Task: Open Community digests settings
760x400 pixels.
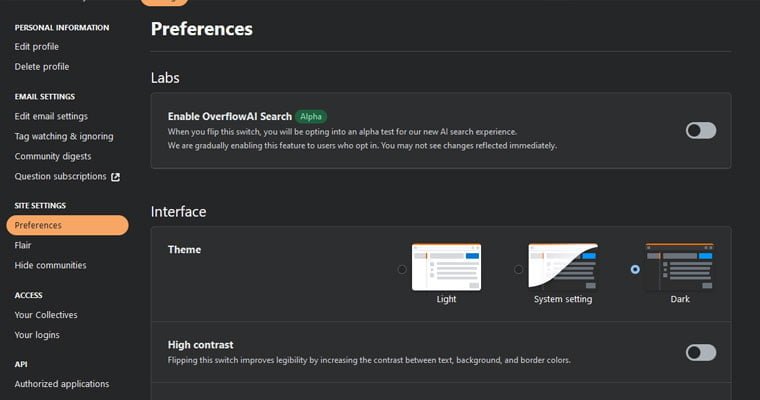Action: tap(53, 156)
